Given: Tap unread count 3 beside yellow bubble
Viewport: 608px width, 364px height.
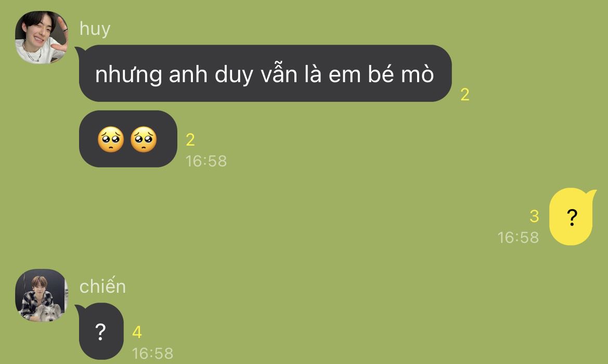Looking at the screenshot, I should [x=534, y=216].
